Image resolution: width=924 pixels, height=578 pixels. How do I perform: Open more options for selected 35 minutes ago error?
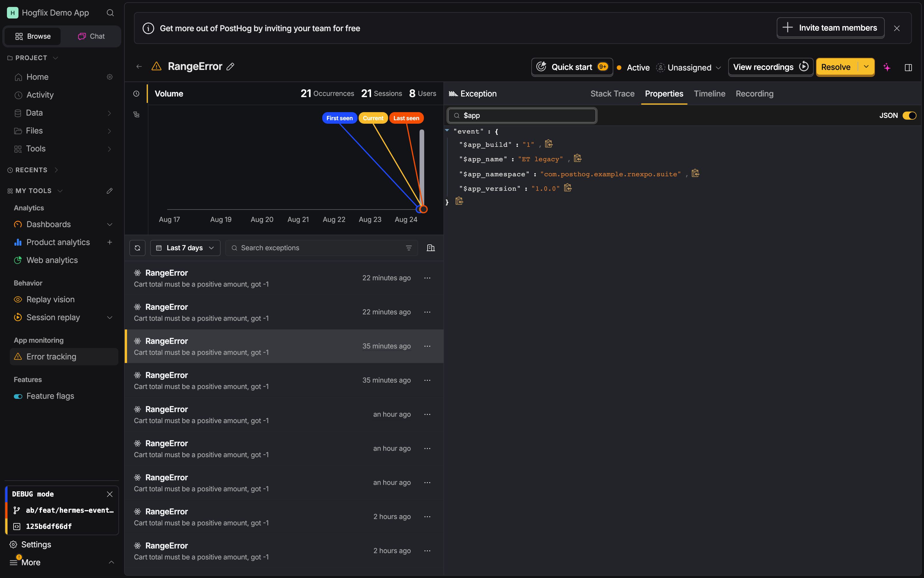point(427,346)
